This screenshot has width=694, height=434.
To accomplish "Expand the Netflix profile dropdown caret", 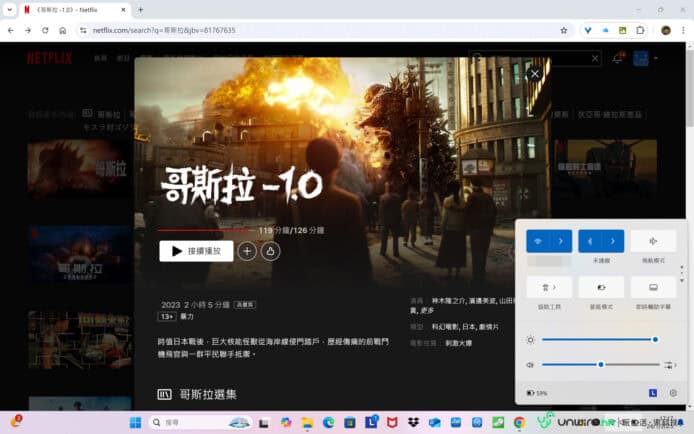I will (655, 58).
